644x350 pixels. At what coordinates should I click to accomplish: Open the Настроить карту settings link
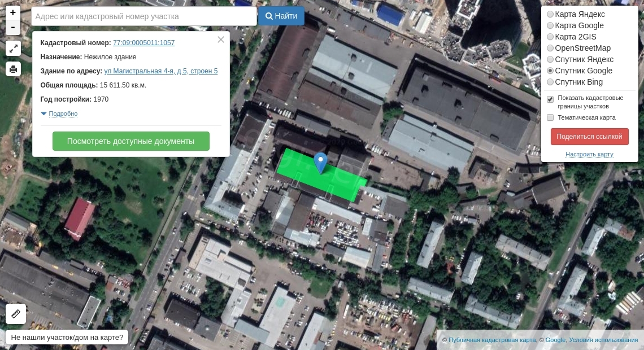coord(589,154)
